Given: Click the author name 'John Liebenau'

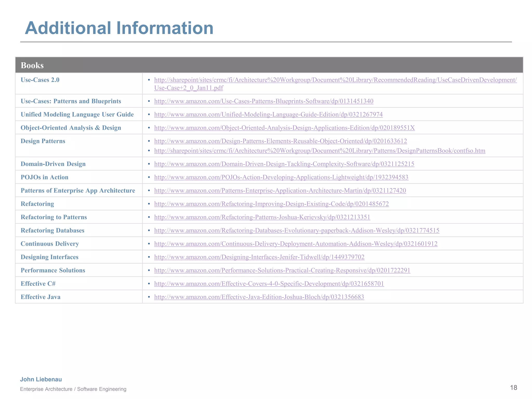Looking at the screenshot, I should click(41, 379).
